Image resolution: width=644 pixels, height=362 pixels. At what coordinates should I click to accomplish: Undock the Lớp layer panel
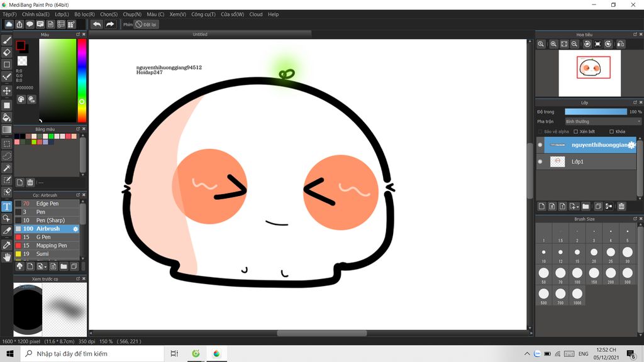coord(635,102)
